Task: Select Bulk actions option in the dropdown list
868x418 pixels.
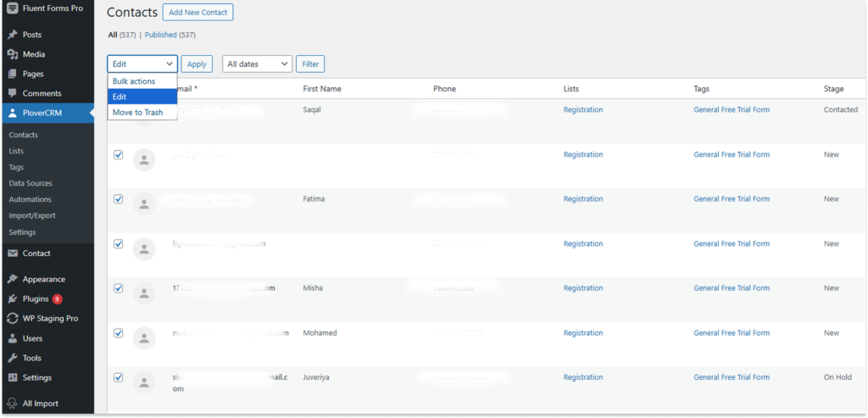Action: pos(134,81)
